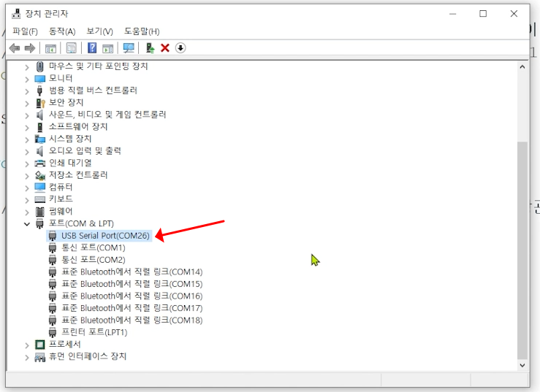Image resolution: width=540 pixels, height=392 pixels.
Task: Click the 장치 관리자 title bar icon
Action: (16, 14)
